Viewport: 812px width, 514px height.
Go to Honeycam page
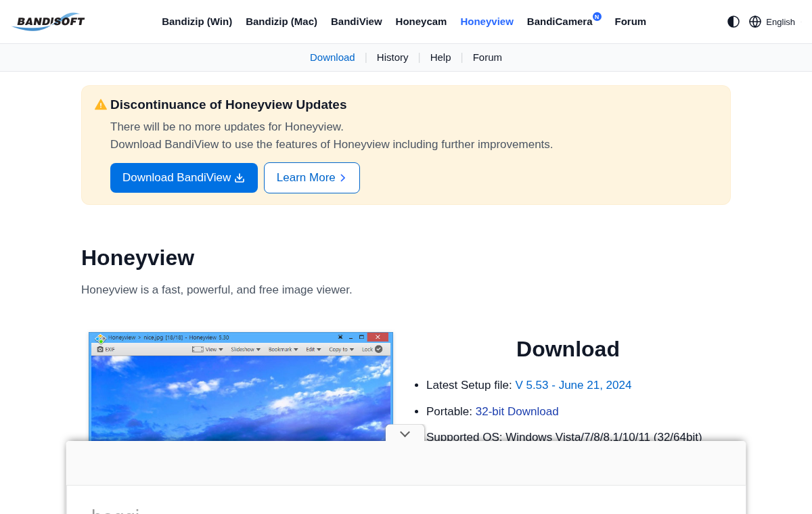point(421,22)
